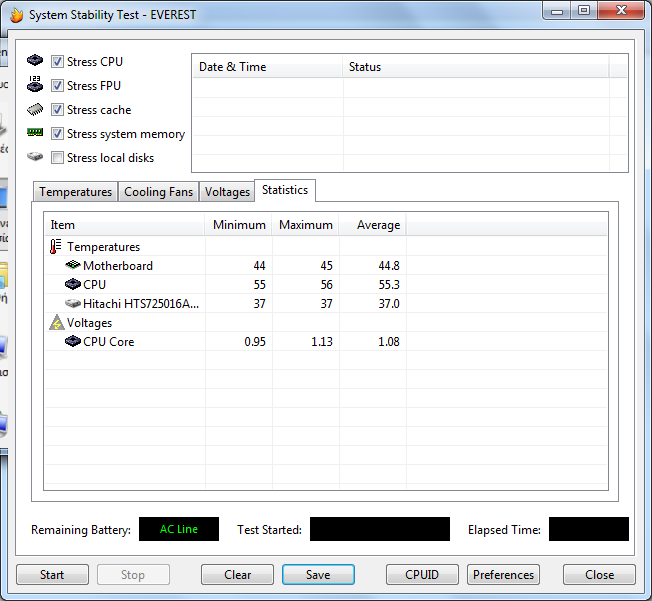Image resolution: width=652 pixels, height=601 pixels.
Task: Click the Start button
Action: tap(52, 575)
